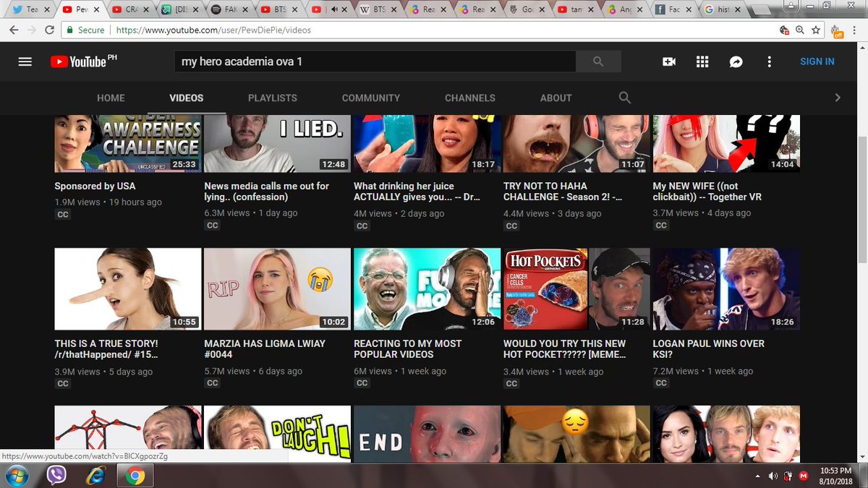Click the Chrome taskbar icon
This screenshot has height=488, width=868.
pyautogui.click(x=135, y=476)
